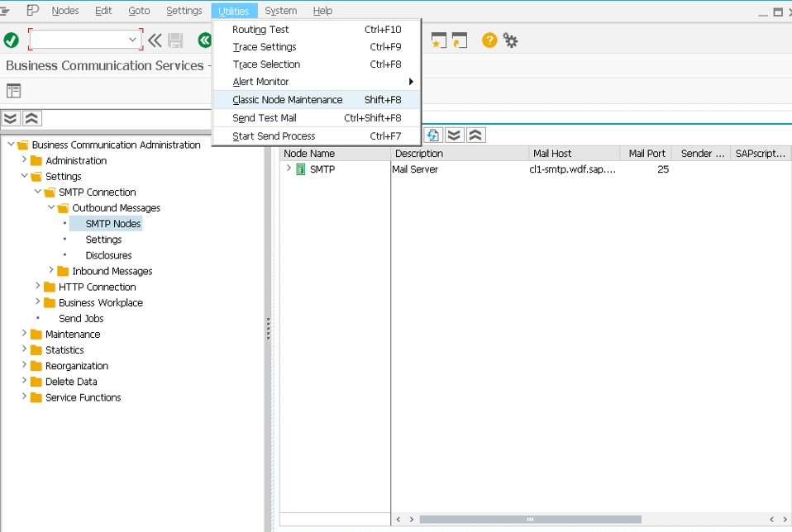Expand the Administration folder
This screenshot has height=532, width=792.
coord(24,159)
